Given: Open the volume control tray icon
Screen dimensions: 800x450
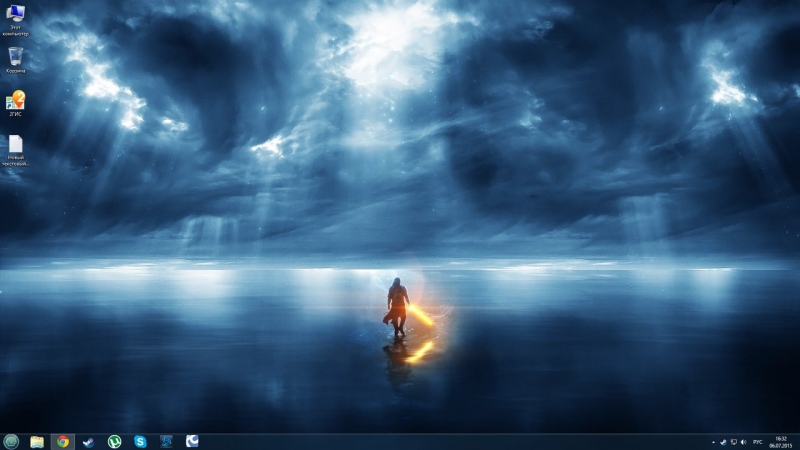Looking at the screenshot, I should [743, 442].
